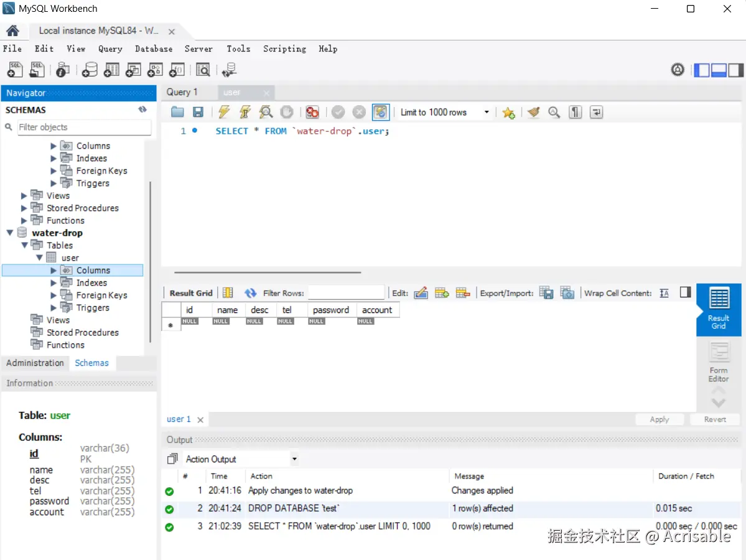The image size is (746, 560).
Task: Create a new SQL tab icon
Action: click(x=15, y=70)
